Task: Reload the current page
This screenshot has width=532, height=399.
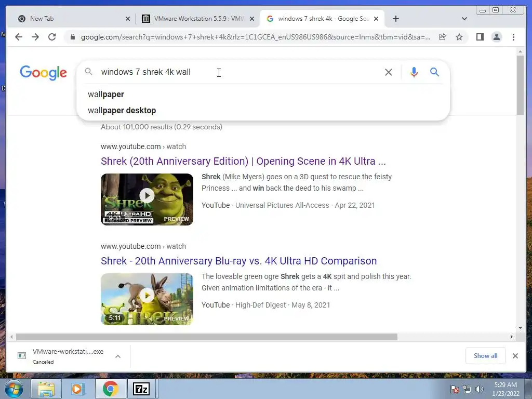Action: pos(52,37)
